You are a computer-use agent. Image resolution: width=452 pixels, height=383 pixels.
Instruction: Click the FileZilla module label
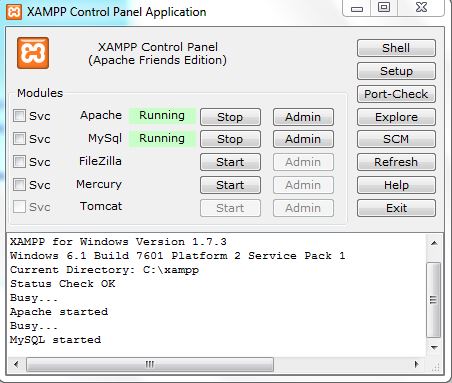tap(100, 161)
